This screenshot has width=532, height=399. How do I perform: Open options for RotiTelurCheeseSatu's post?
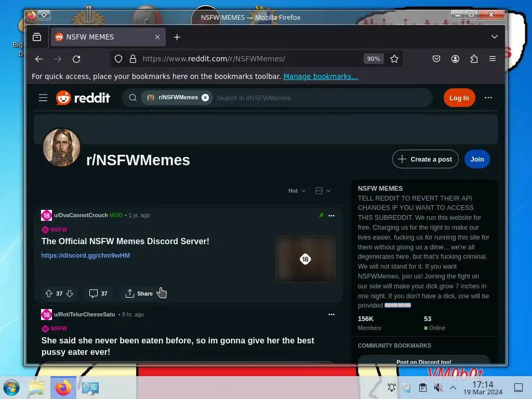pyautogui.click(x=331, y=314)
